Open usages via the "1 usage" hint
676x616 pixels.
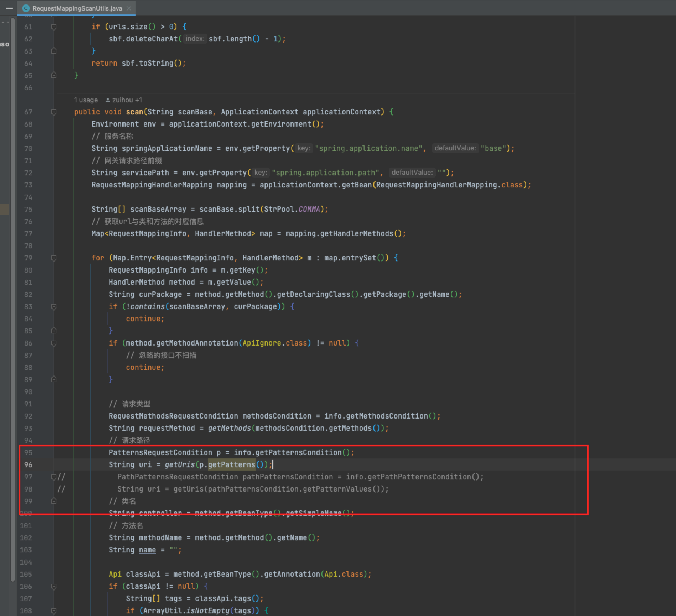tap(86, 100)
